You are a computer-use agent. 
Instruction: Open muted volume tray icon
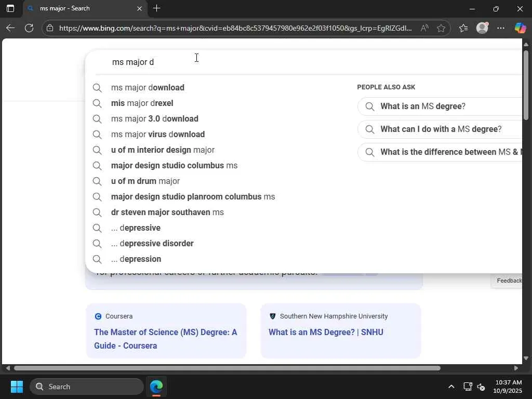point(481,387)
